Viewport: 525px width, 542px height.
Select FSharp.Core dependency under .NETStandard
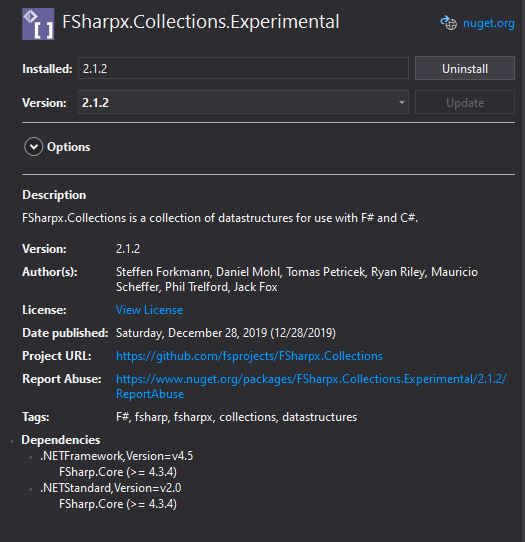[x=118, y=504]
